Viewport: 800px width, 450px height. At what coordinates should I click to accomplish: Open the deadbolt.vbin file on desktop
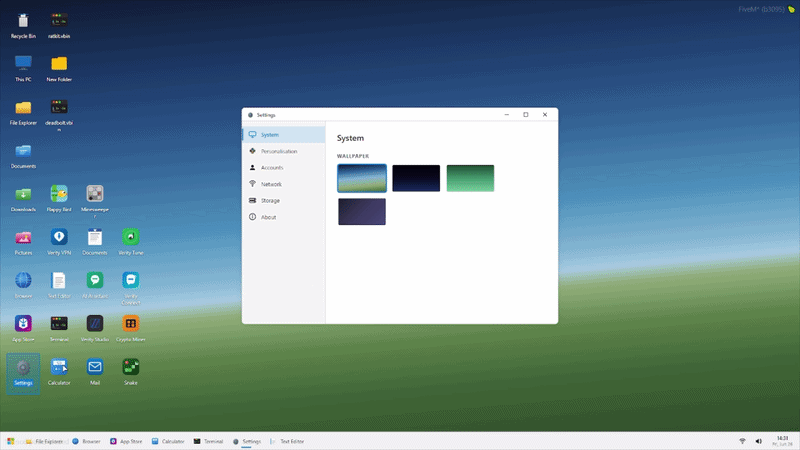59,115
